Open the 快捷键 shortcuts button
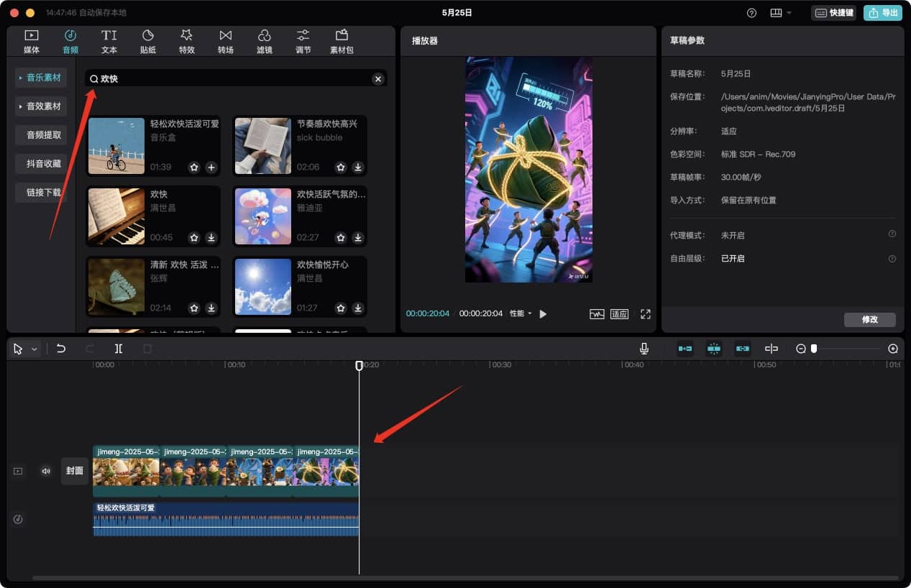Screen dimensions: 911x588 point(834,13)
